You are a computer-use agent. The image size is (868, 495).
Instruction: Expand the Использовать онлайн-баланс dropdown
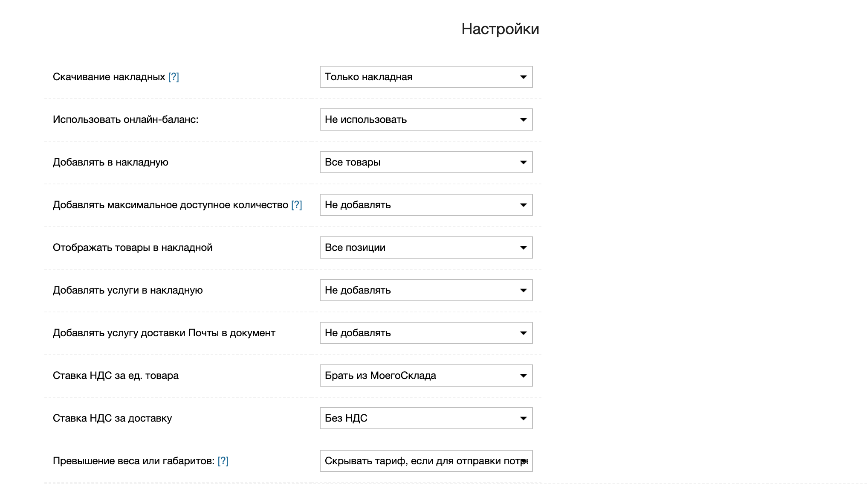coord(425,119)
